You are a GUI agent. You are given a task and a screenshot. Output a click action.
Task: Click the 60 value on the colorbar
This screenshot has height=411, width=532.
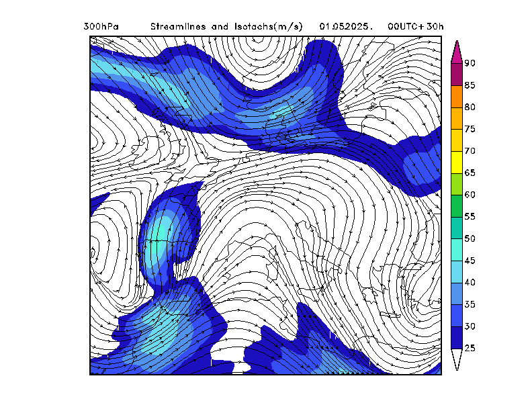tap(470, 195)
